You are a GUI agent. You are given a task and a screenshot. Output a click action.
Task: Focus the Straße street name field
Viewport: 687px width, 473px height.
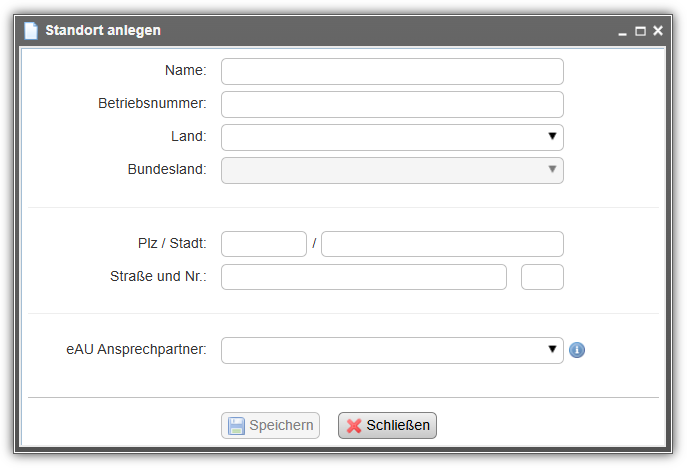pos(364,277)
